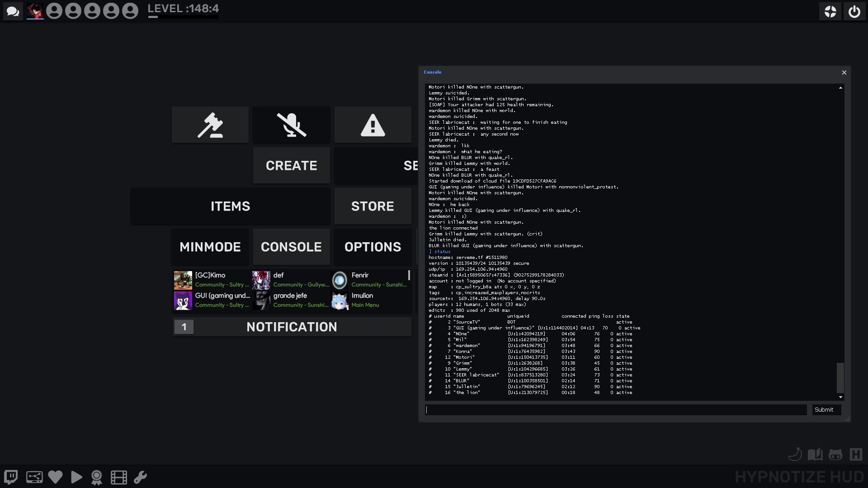868x488 pixels.
Task: Open the GitHub cat icon link
Action: point(835,455)
